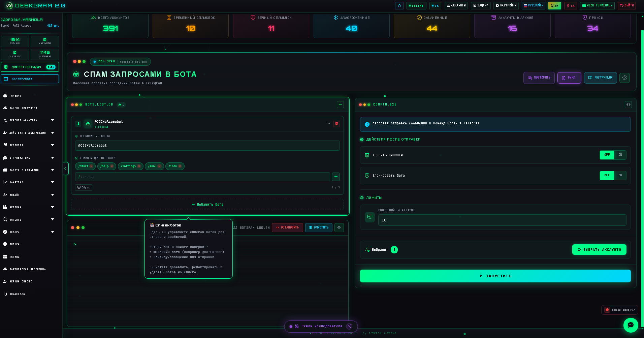This screenshot has width=644, height=338.
Task: Click the Повторить button
Action: tap(539, 78)
